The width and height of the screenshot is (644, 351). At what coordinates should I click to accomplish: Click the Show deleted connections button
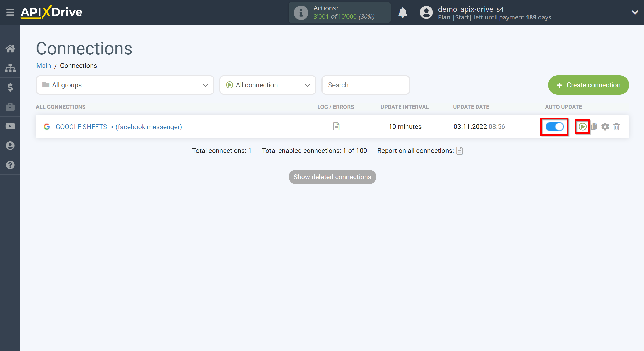[x=332, y=176]
